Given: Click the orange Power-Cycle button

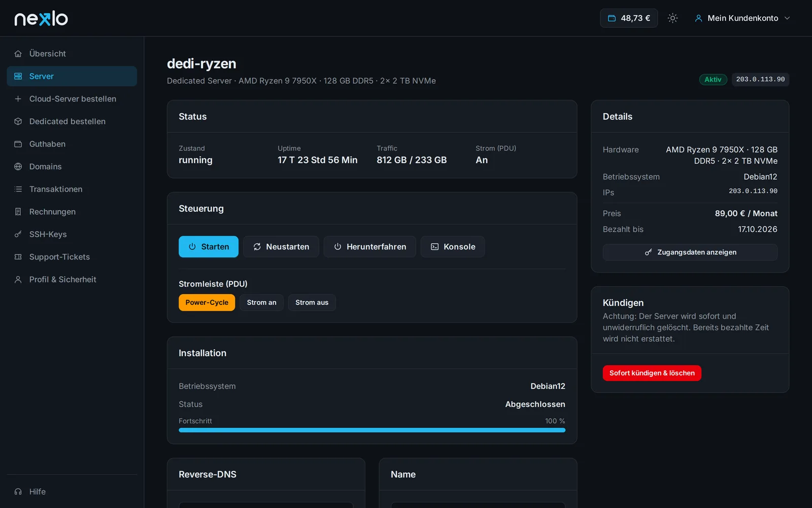Looking at the screenshot, I should pyautogui.click(x=207, y=303).
